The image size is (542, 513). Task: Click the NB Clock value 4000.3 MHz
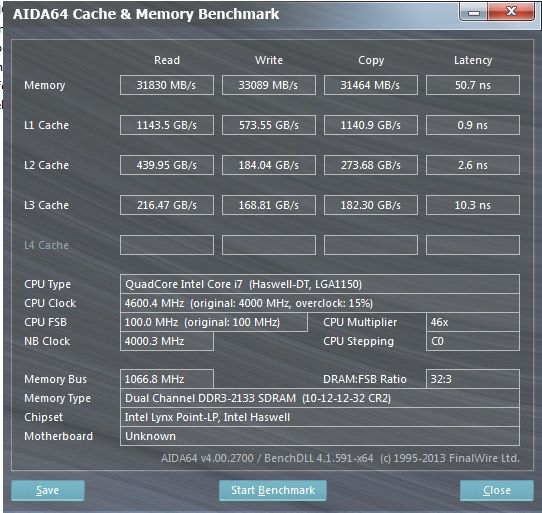pos(167,341)
